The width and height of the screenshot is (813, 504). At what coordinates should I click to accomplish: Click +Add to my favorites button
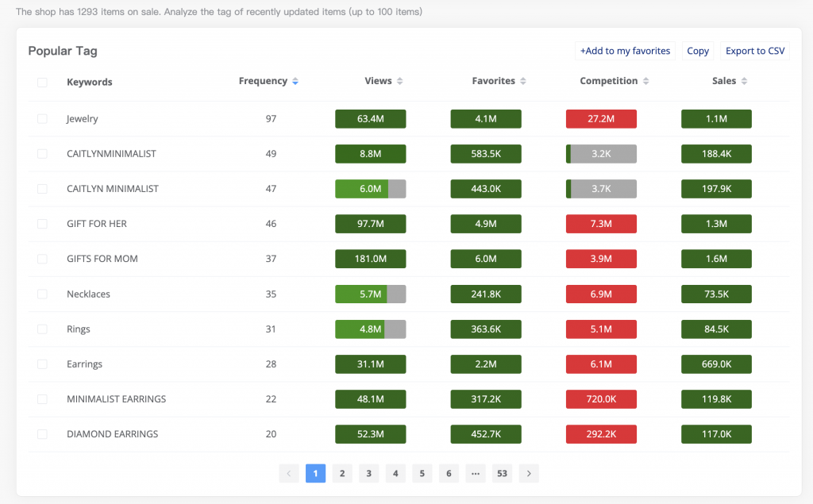pos(625,51)
